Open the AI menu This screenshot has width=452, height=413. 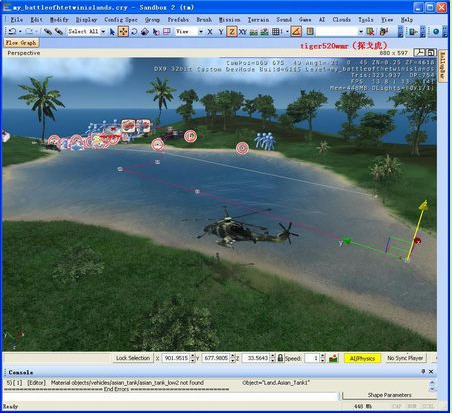click(322, 20)
